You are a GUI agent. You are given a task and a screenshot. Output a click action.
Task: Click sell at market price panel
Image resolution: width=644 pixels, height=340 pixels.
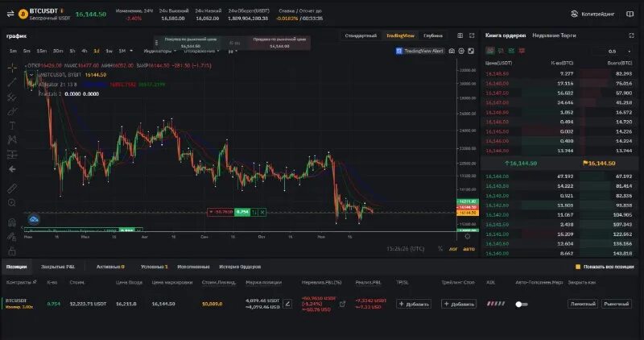tap(279, 43)
